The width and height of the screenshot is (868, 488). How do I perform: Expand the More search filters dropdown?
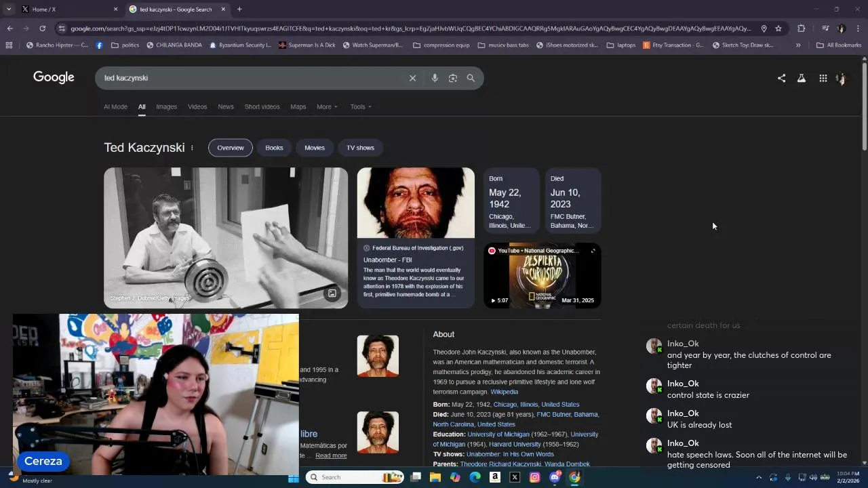tap(327, 106)
